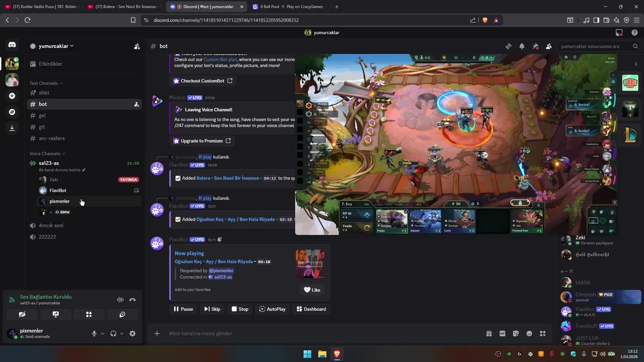Viewport: 644px width, 362px height.
Task: Open voice noise suppression waveform icon
Action: [120, 300]
